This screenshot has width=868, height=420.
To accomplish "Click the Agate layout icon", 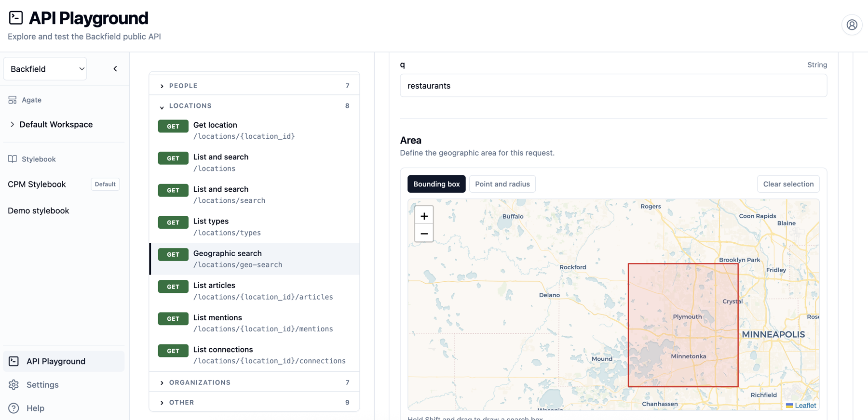I will [13, 100].
